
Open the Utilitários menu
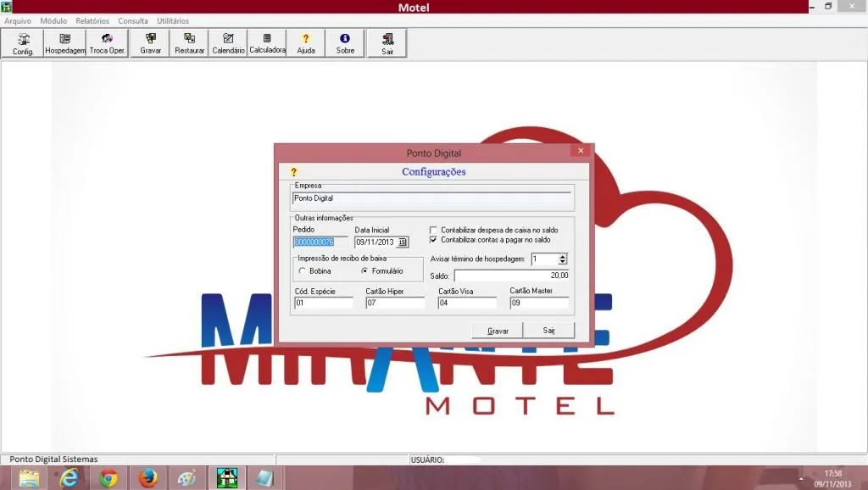click(173, 20)
